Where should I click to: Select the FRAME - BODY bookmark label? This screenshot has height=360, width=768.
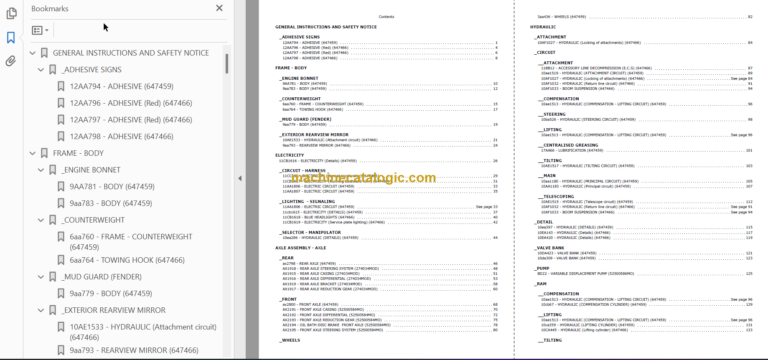[x=78, y=153]
